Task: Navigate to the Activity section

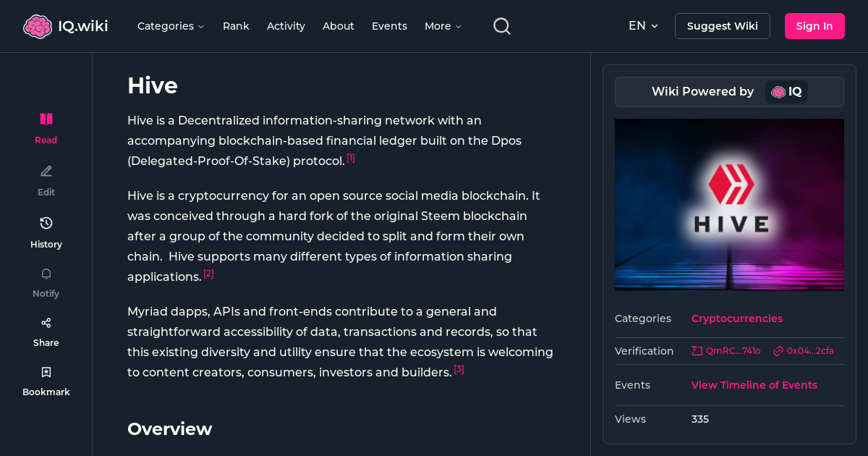Action: coord(286,25)
